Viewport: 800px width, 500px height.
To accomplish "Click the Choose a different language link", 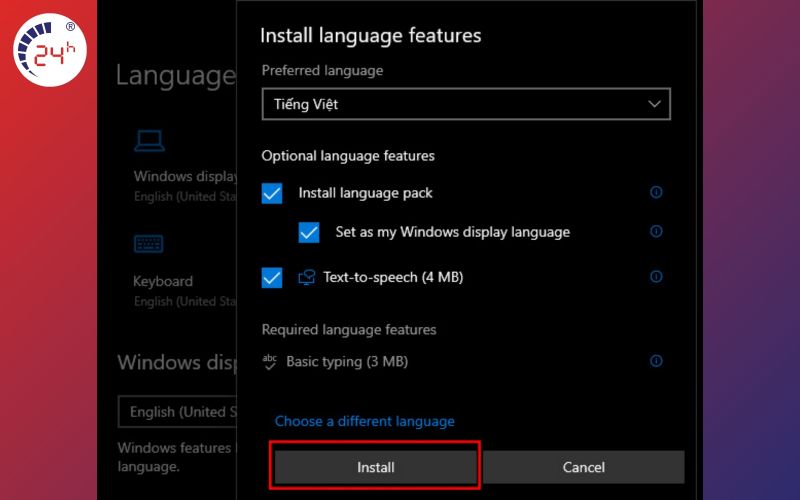I will (x=364, y=421).
